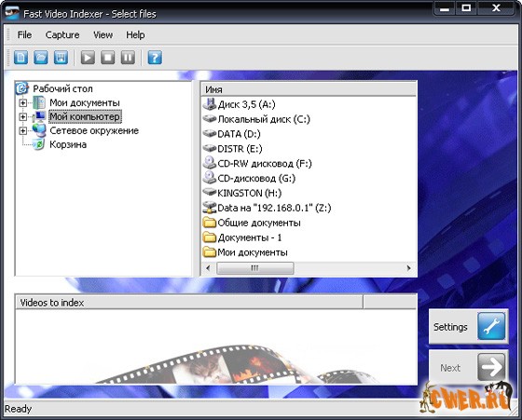Open the File menu
Viewport: 522px width, 420px height.
pos(24,34)
